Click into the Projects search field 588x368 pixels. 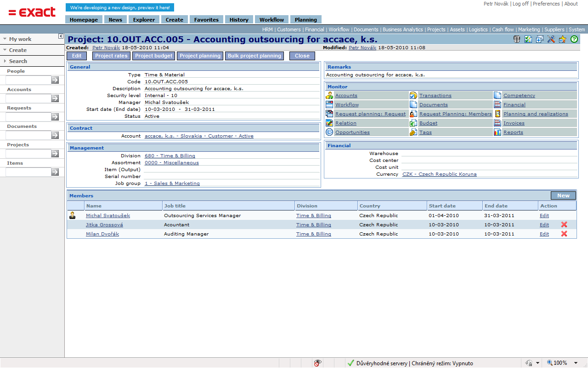[x=28, y=154]
